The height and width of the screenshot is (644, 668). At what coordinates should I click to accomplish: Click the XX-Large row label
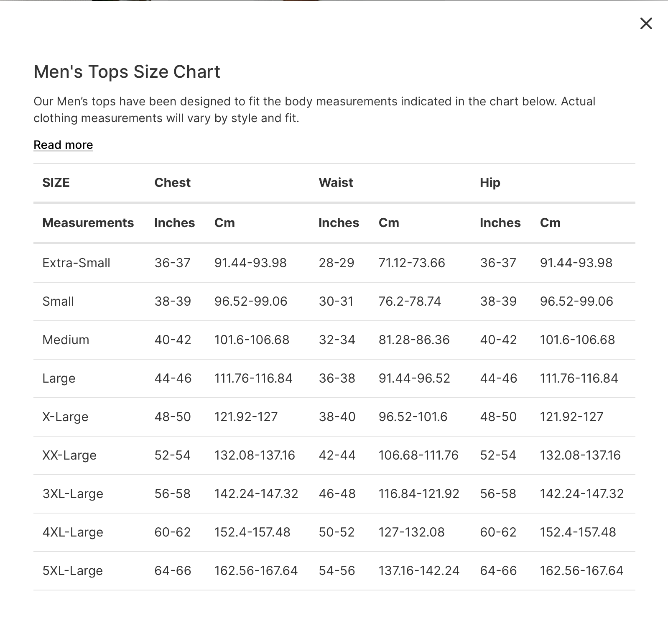pos(69,455)
